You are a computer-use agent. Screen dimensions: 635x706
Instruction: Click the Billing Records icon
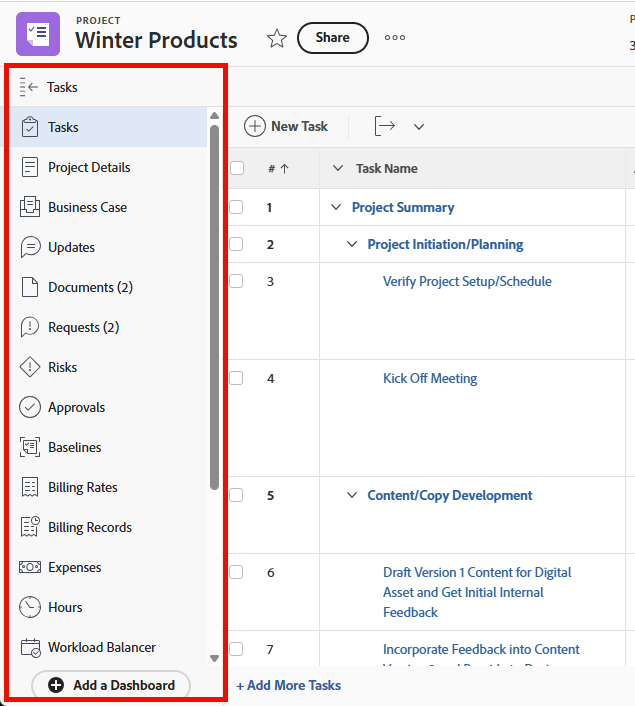[30, 527]
